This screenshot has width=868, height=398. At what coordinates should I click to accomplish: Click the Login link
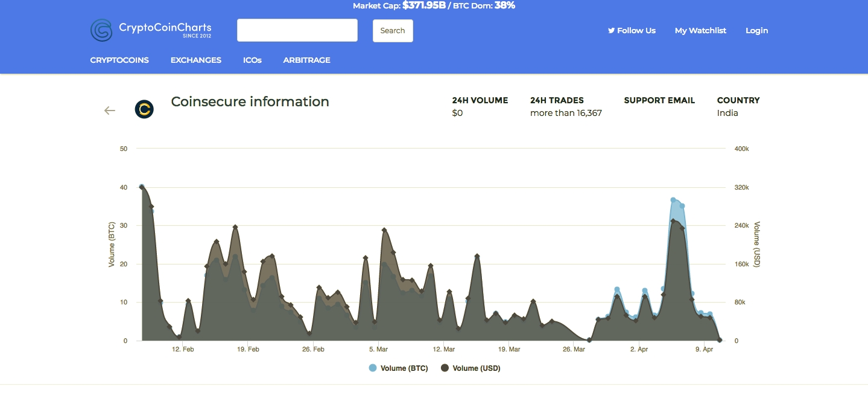tap(757, 31)
